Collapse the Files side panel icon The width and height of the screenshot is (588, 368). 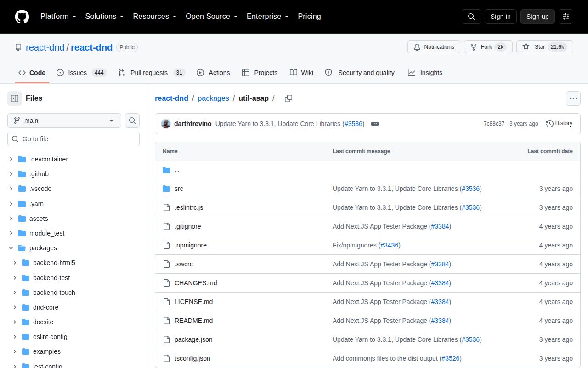pyautogui.click(x=15, y=98)
